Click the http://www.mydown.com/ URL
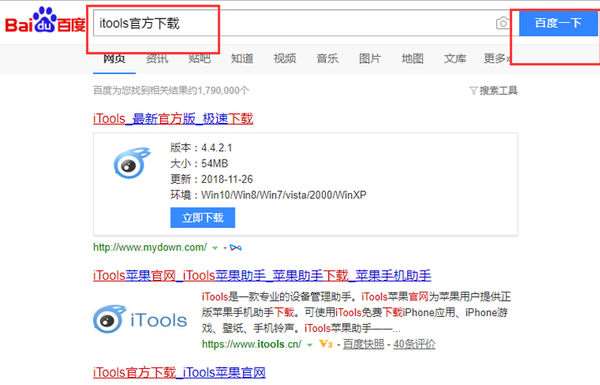Viewport: 600px width, 385px height. [150, 248]
